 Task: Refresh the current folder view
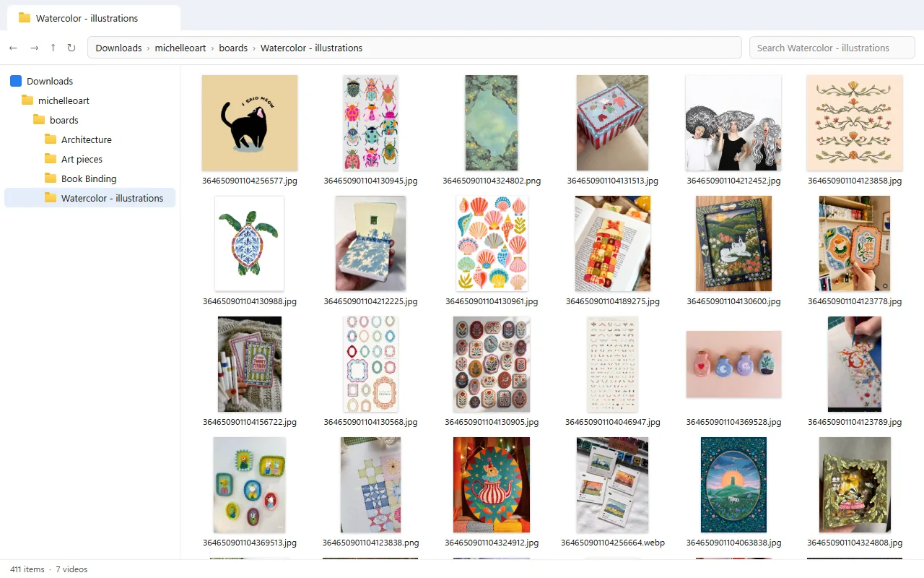tap(71, 48)
